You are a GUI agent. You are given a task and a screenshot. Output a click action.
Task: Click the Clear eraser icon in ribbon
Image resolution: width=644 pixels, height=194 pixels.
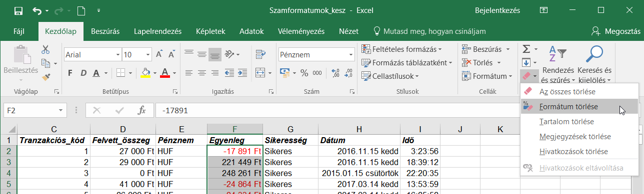(x=526, y=76)
